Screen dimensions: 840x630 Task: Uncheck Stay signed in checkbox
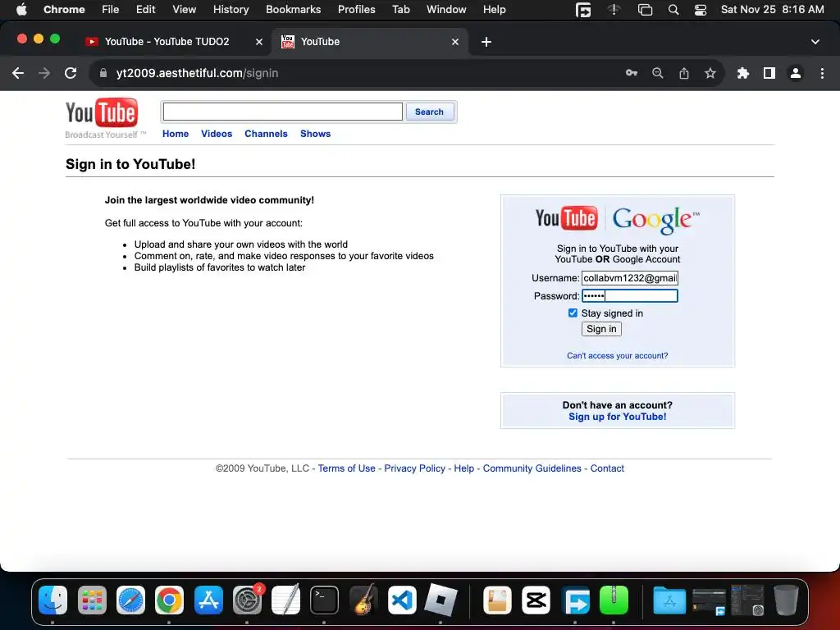click(573, 313)
